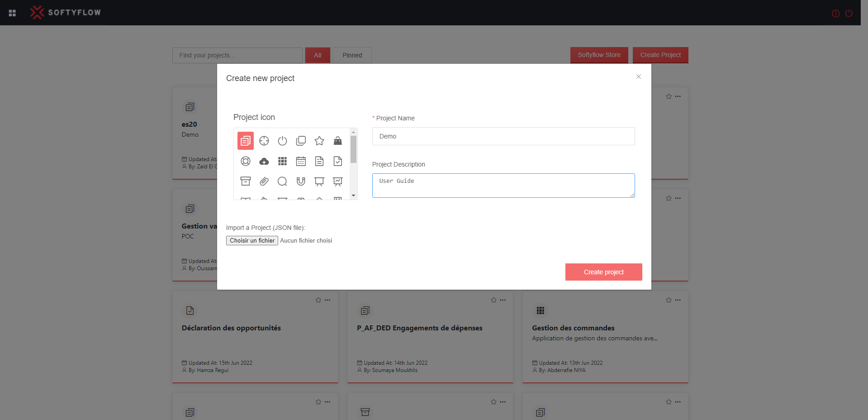Select the stacked documents project icon
Screen dimensions: 868x420
tap(246, 141)
